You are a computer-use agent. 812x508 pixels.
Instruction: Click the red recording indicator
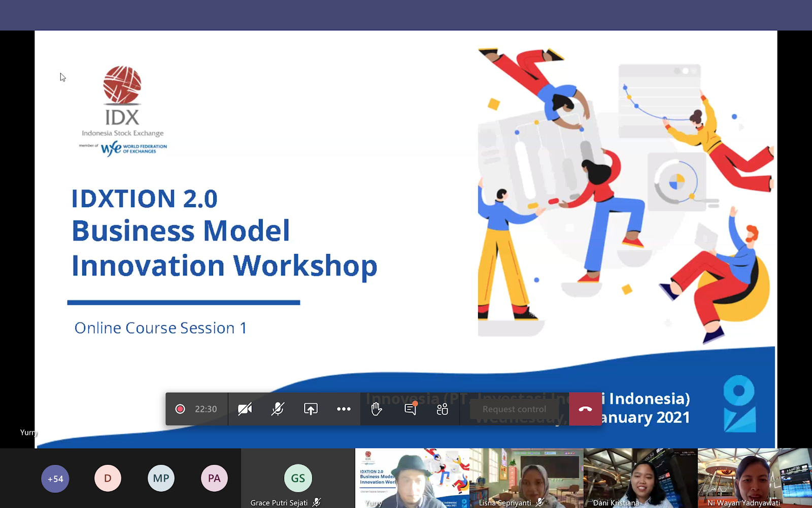[180, 409]
